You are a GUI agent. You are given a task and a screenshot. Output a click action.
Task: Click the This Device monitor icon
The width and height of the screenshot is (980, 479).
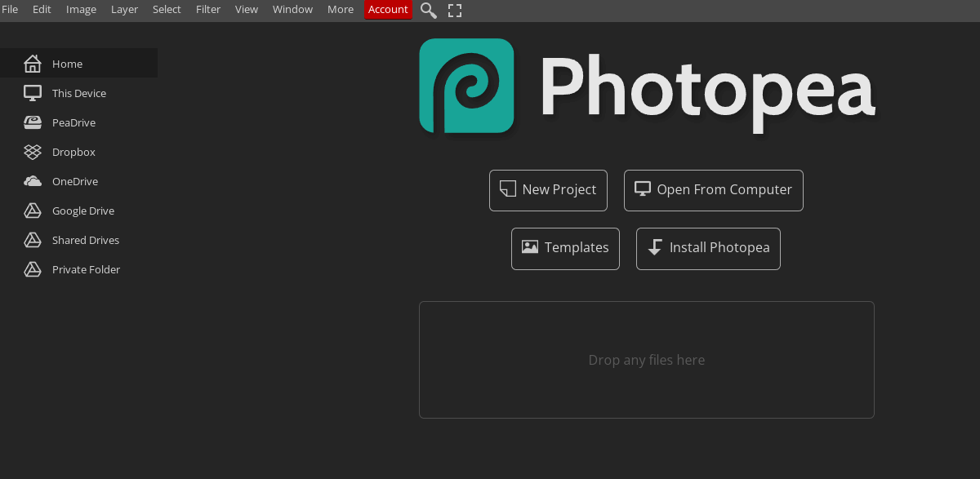tap(33, 93)
